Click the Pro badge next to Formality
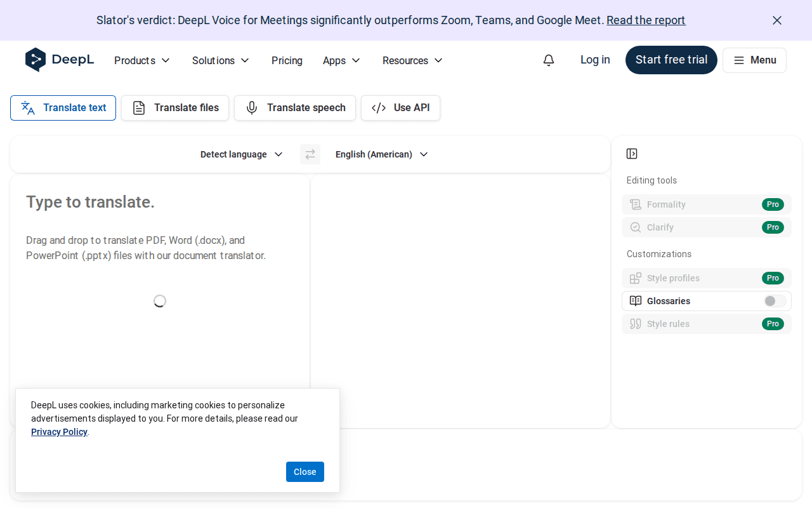The height and width of the screenshot is (508, 812). pyautogui.click(x=773, y=204)
